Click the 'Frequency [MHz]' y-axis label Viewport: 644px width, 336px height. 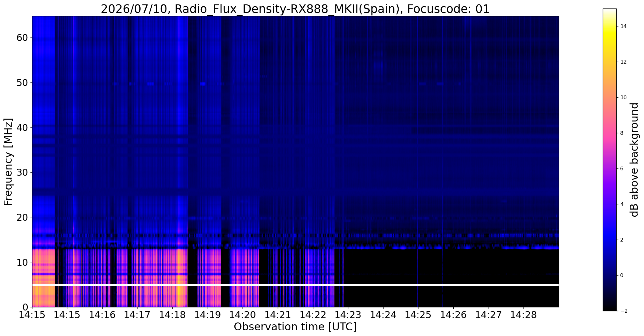pyautogui.click(x=8, y=162)
